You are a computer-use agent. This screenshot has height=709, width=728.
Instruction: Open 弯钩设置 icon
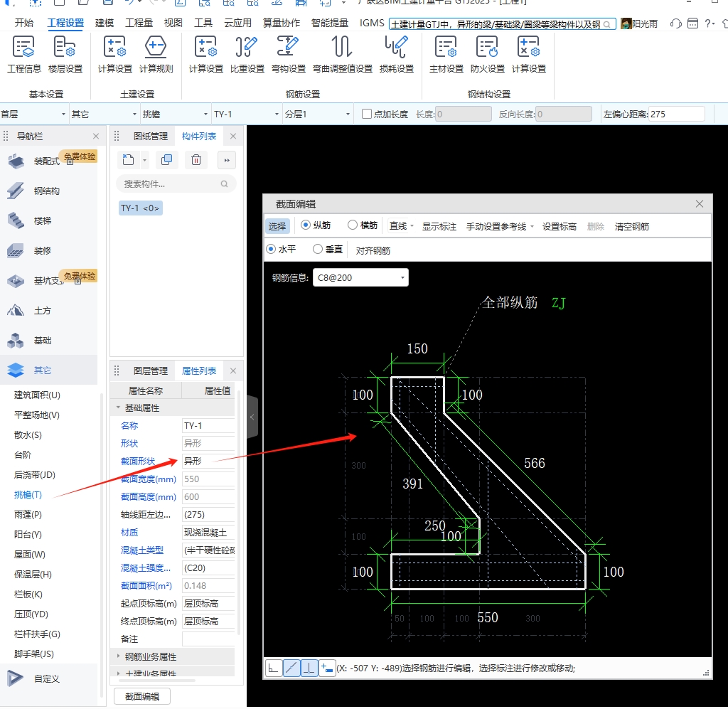pyautogui.click(x=289, y=55)
